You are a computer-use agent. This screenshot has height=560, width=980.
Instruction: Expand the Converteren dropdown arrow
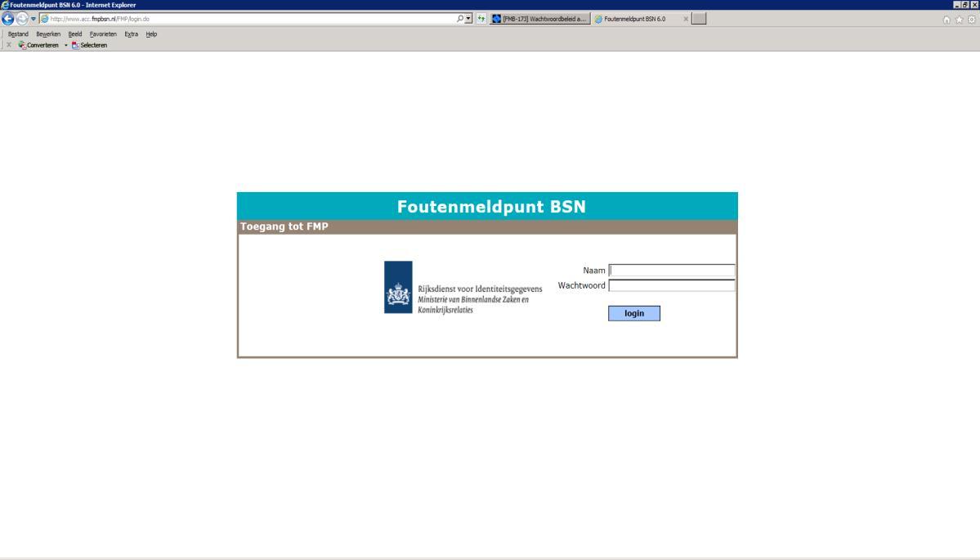tap(65, 45)
